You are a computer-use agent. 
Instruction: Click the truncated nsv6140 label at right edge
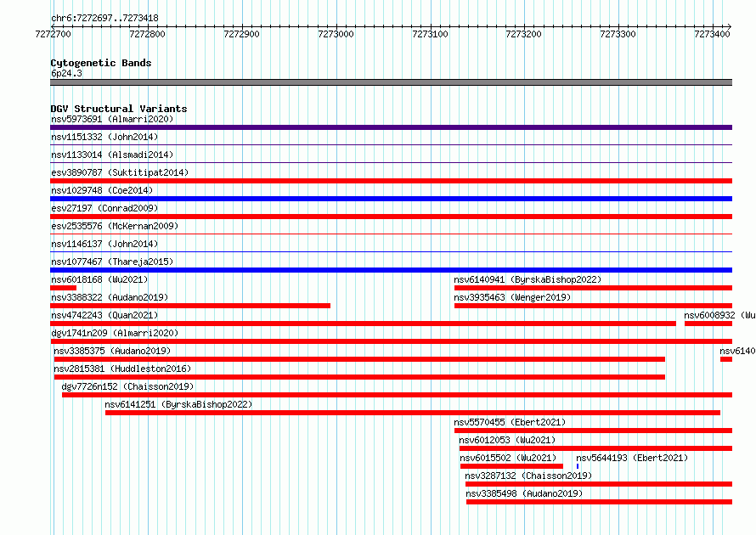click(737, 351)
